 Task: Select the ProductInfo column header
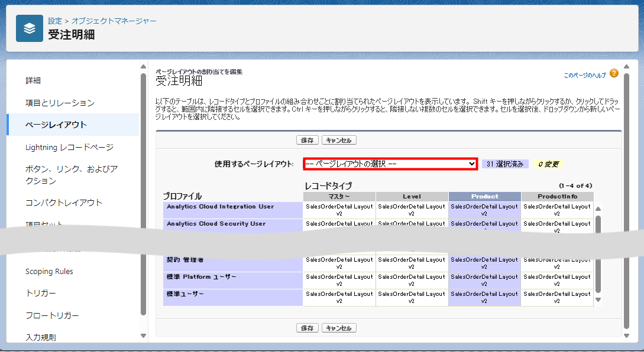point(557,196)
